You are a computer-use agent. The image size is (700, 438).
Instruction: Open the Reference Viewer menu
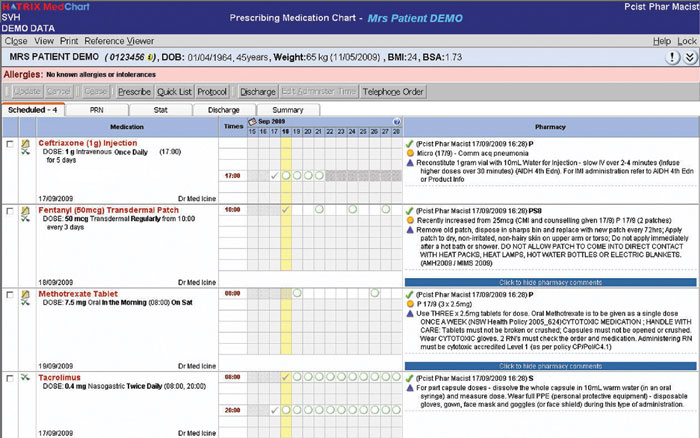119,41
